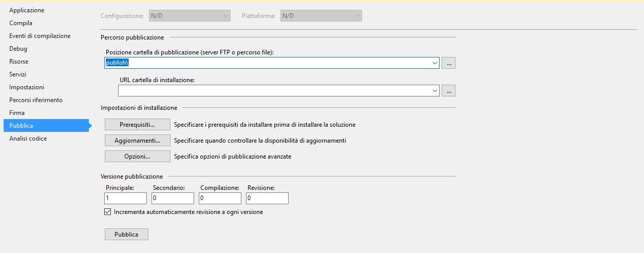Click the Pubblica button at bottom
Screen dimensions: 644x253
coord(126,235)
